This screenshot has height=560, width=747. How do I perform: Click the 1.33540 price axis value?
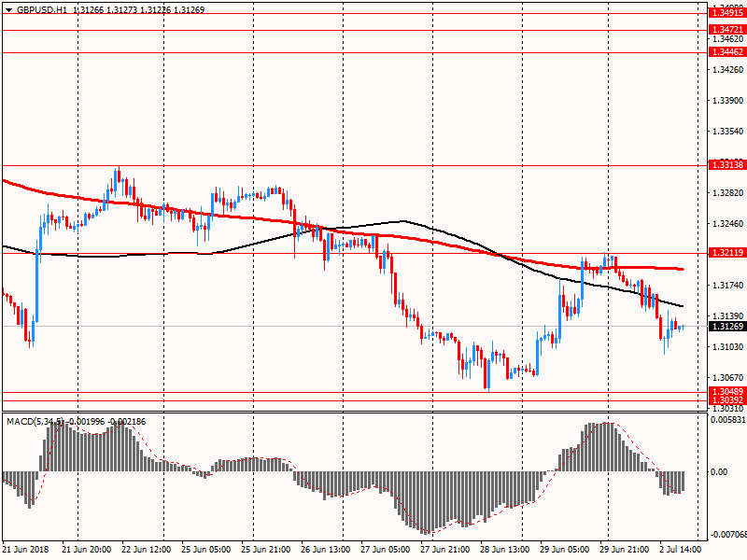coord(728,131)
